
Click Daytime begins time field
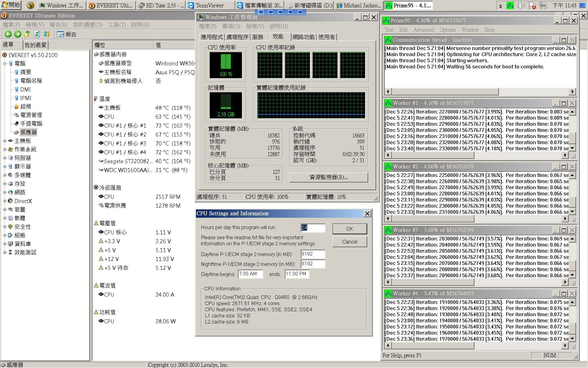coord(251,274)
